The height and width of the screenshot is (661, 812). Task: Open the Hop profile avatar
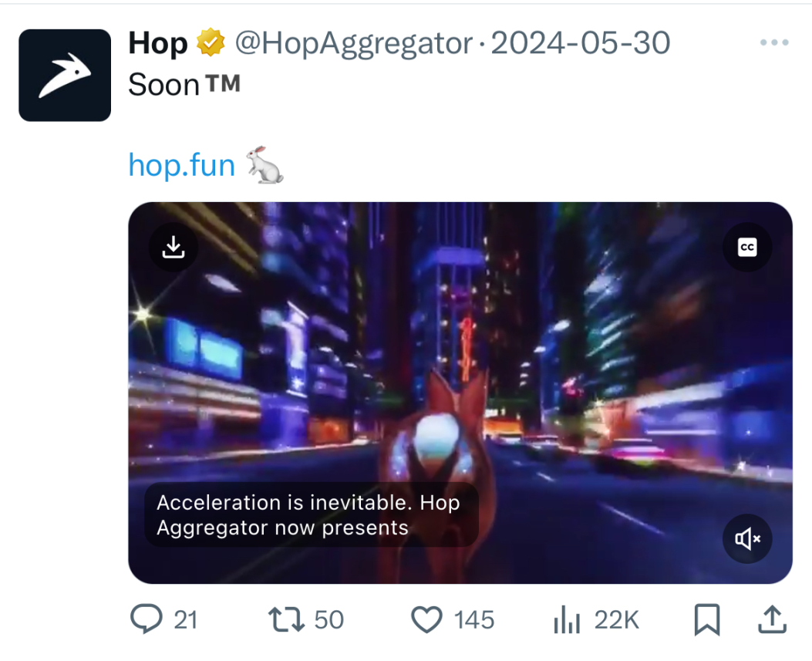click(x=65, y=75)
